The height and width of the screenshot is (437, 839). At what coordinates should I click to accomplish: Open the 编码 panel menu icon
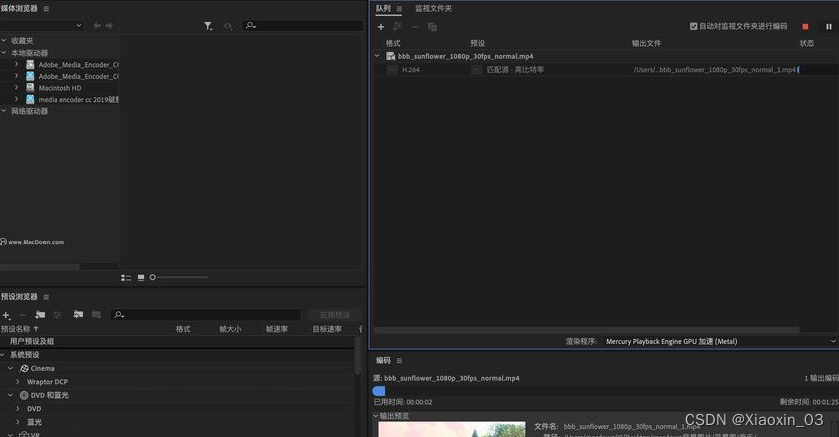[x=399, y=361]
